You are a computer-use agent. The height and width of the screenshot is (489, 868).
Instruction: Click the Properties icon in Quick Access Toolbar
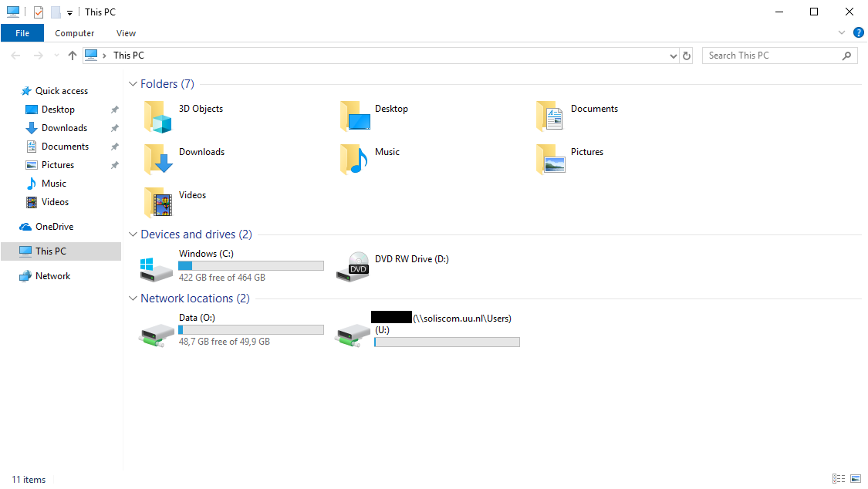pos(39,12)
